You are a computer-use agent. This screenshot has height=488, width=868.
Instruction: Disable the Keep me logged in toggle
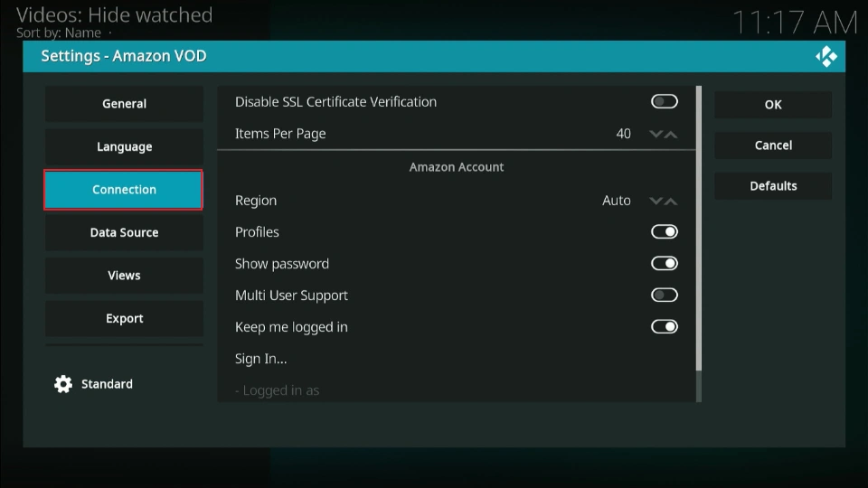point(664,327)
